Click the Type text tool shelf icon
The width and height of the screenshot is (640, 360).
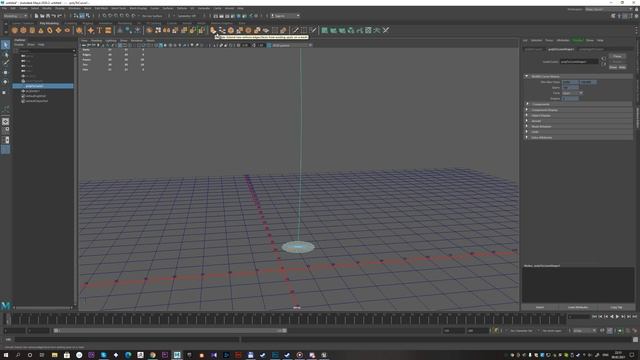99,30
